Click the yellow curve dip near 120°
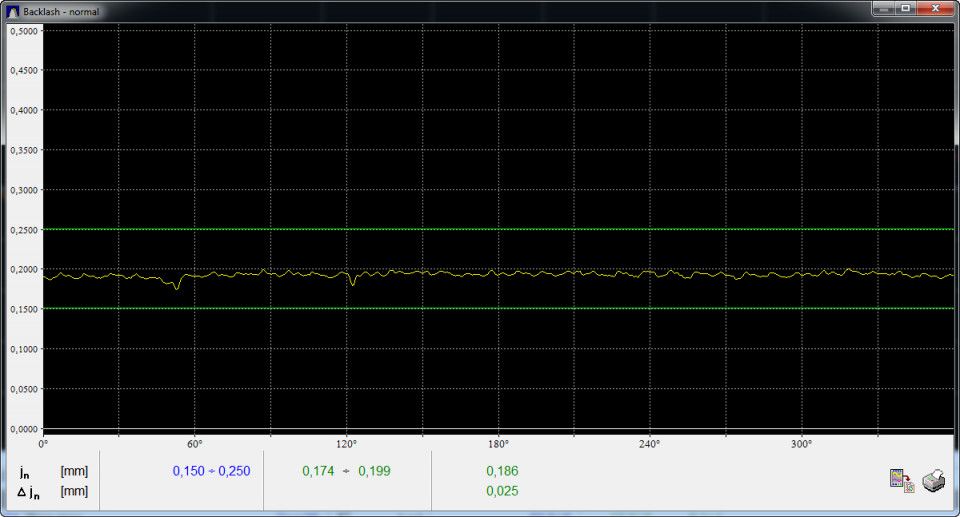The width and height of the screenshot is (960, 517). [x=352, y=283]
